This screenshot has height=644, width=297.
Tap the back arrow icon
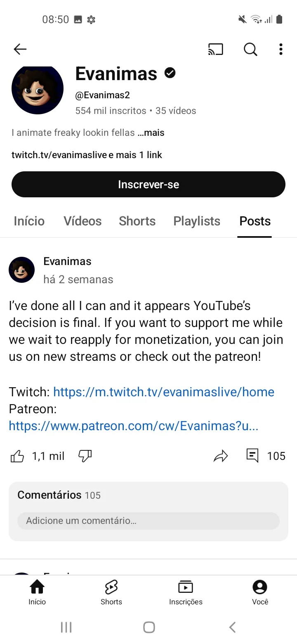point(20,50)
